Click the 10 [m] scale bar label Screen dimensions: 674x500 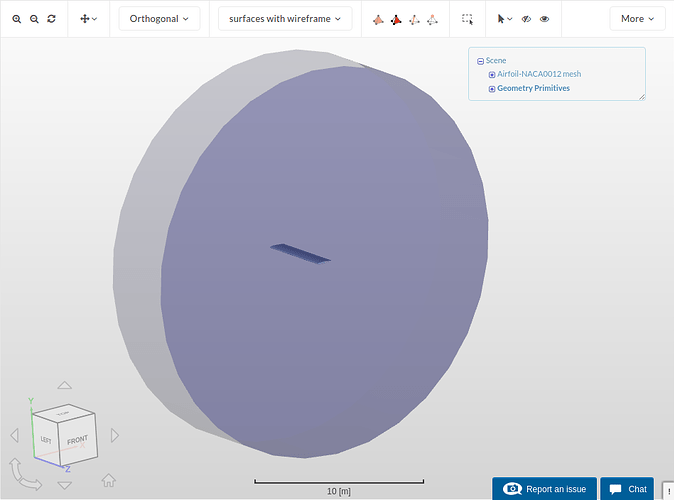(339, 491)
